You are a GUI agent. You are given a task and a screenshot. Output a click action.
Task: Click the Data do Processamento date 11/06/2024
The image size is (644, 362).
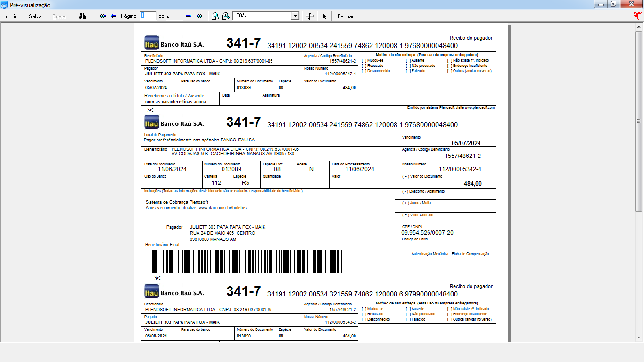point(360,169)
